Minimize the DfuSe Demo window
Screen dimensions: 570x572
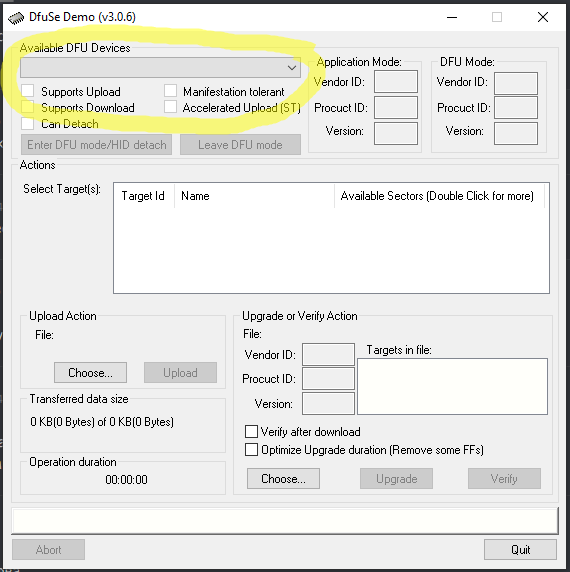tap(452, 17)
